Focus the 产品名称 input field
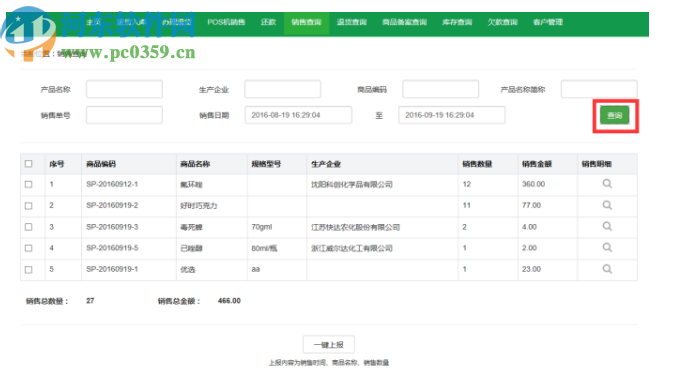676x380 pixels. click(x=124, y=89)
